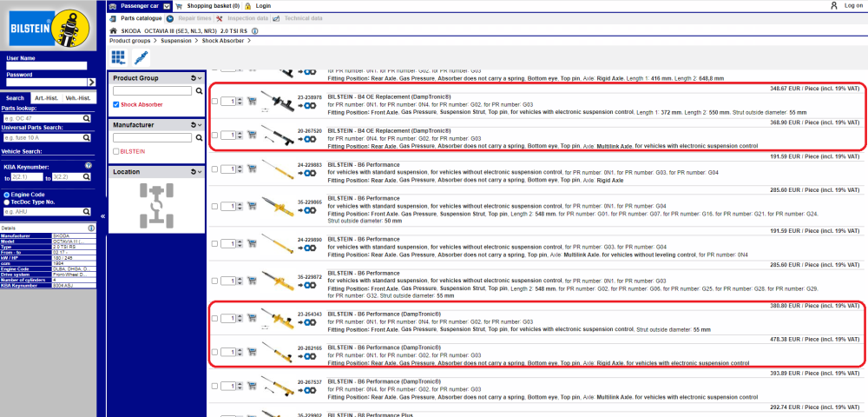Viewport: 868px width, 417px height.
Task: Adjust quantity stepper for part 24-229890
Action: click(x=240, y=243)
